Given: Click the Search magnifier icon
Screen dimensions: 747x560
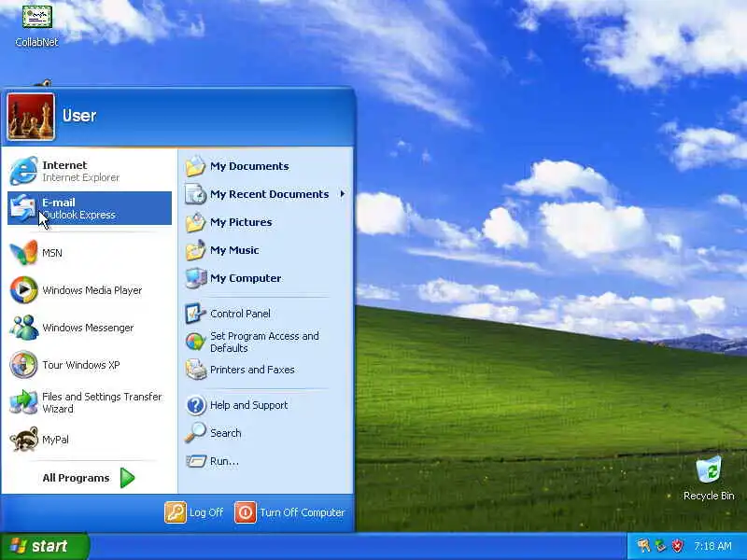Looking at the screenshot, I should (x=195, y=433).
